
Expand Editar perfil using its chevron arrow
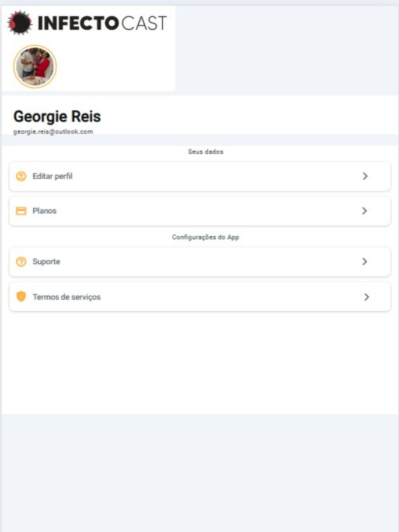coord(365,176)
